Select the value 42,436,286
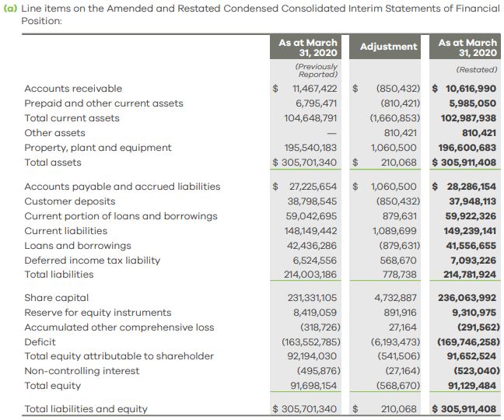 312,246
